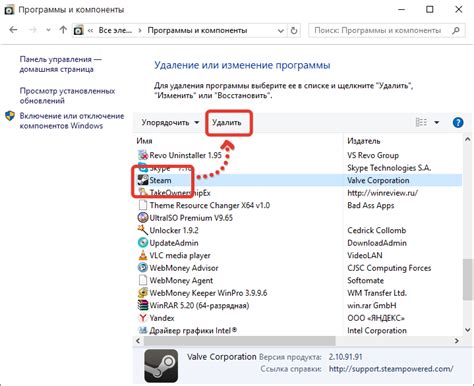
Task: Click VideoLAN publisher cell
Action: 365,256
